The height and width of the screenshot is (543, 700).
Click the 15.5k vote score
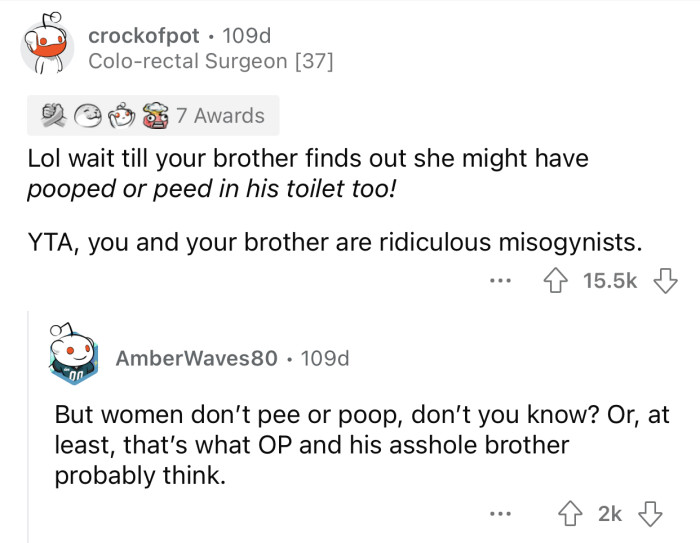pos(609,282)
